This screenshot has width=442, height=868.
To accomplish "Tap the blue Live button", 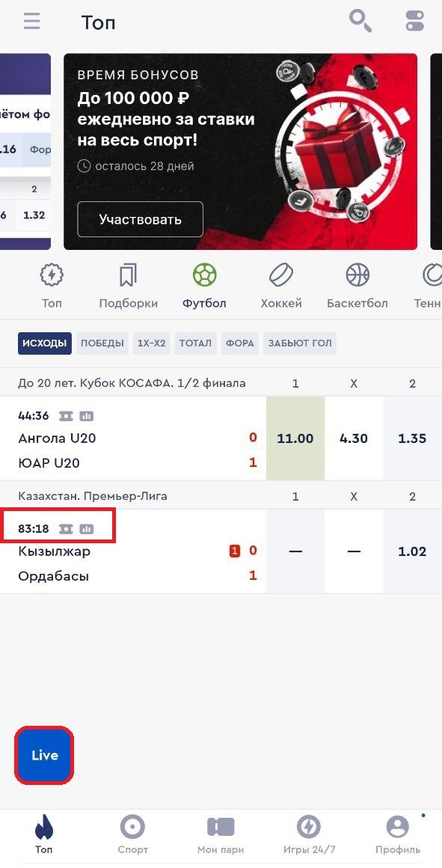I will pyautogui.click(x=44, y=755).
